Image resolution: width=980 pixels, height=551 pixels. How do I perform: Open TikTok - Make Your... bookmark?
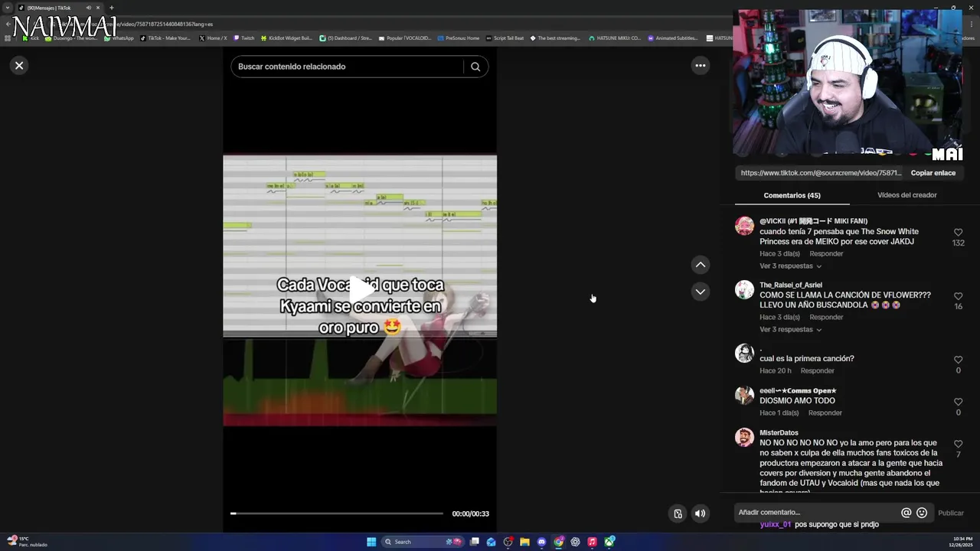tap(165, 38)
